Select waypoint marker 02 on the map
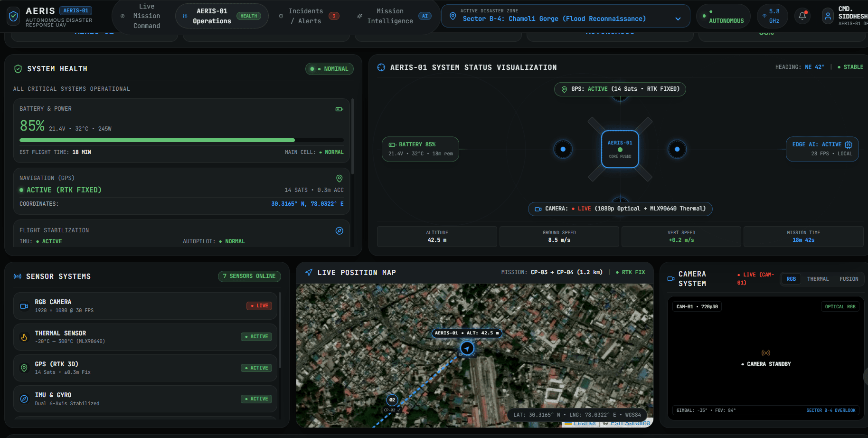 tap(392, 400)
